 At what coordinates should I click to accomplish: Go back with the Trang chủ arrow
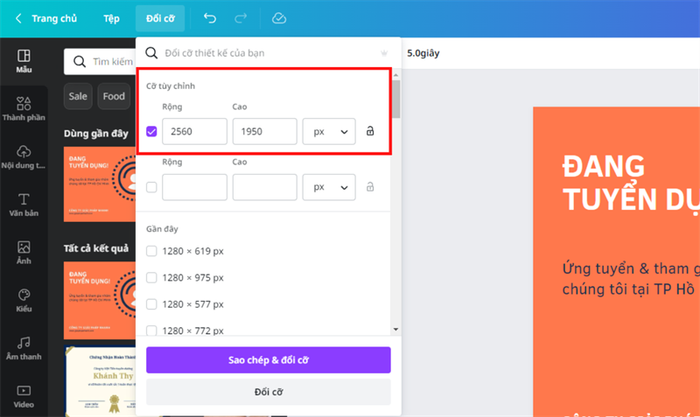click(x=18, y=18)
